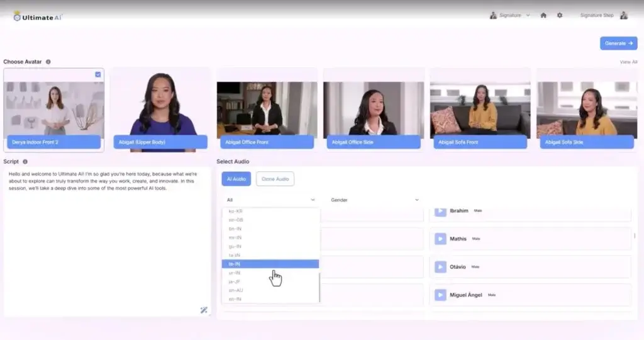The image size is (644, 340).
Task: Click the profile avatar next to Signature Step
Action: click(624, 15)
